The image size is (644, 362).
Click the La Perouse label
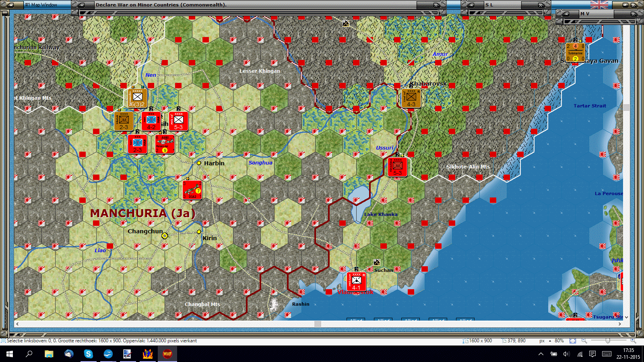(x=609, y=193)
